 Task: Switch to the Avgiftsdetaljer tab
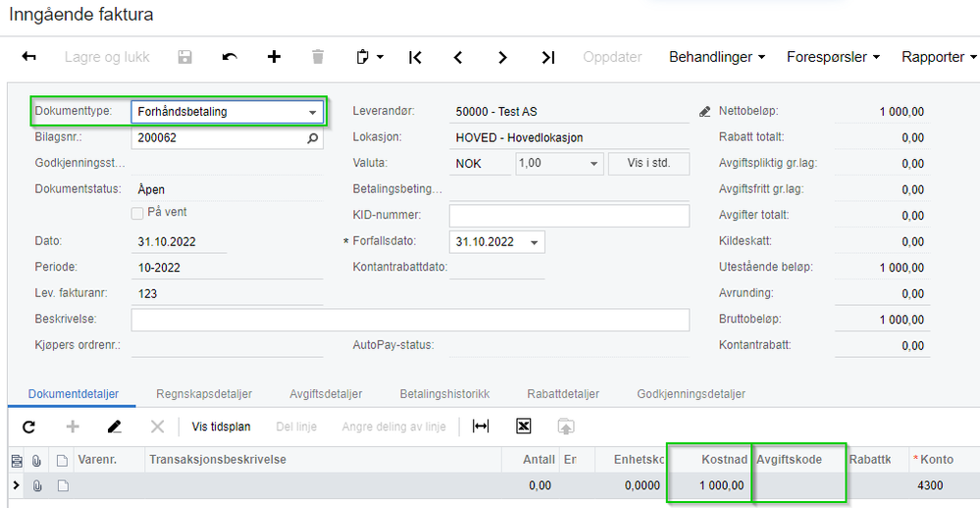326,394
